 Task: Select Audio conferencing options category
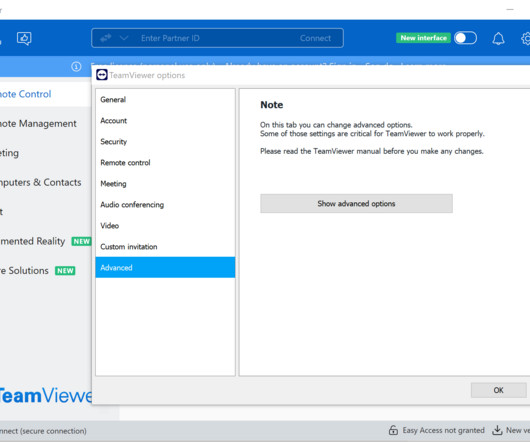[x=165, y=204]
